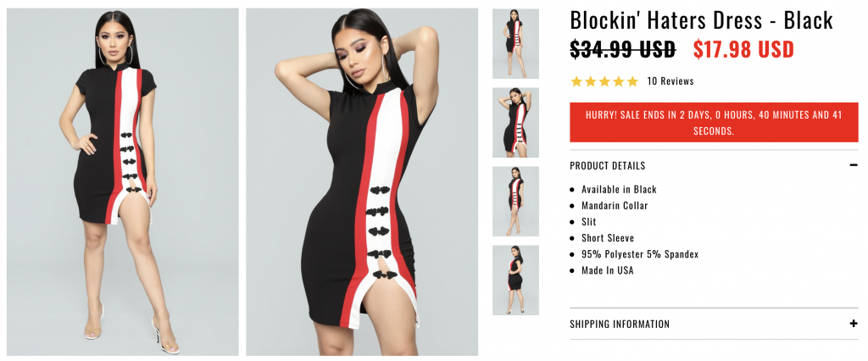Click the fifth yellow rating star
This screenshot has height=361, width=868.
click(632, 81)
